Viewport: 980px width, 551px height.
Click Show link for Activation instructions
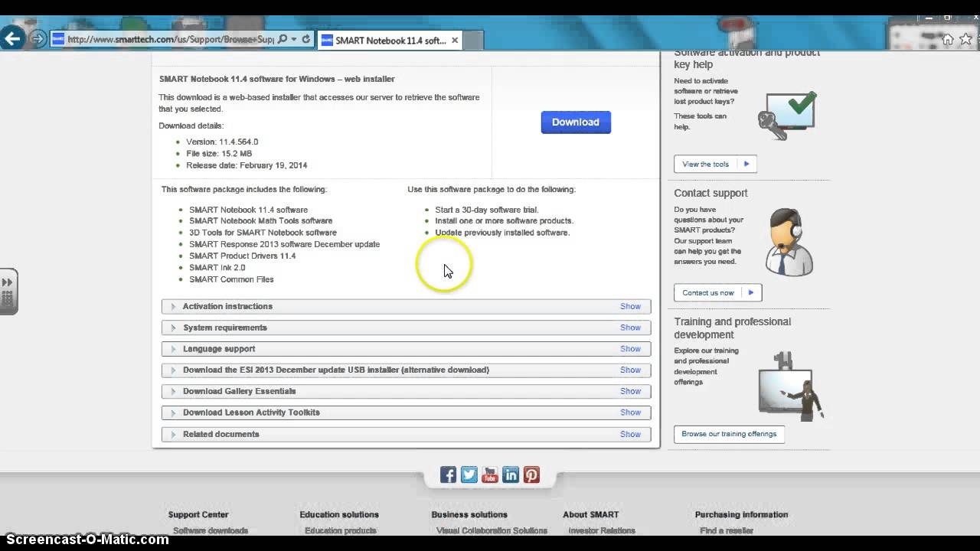(630, 306)
